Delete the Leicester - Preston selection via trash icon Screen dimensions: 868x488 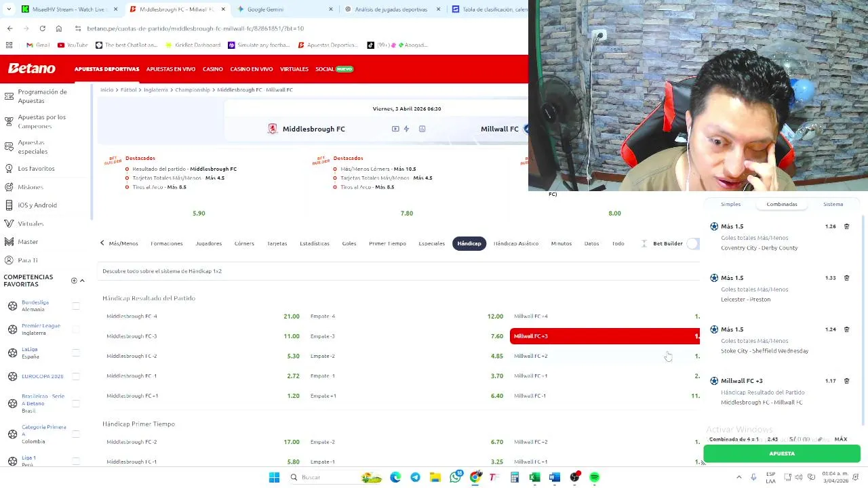click(x=846, y=278)
